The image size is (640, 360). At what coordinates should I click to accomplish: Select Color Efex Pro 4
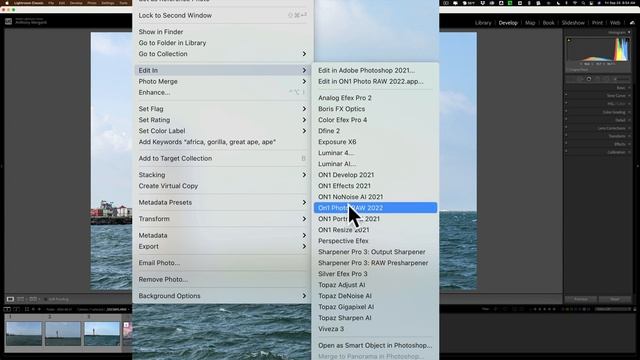tap(342, 120)
